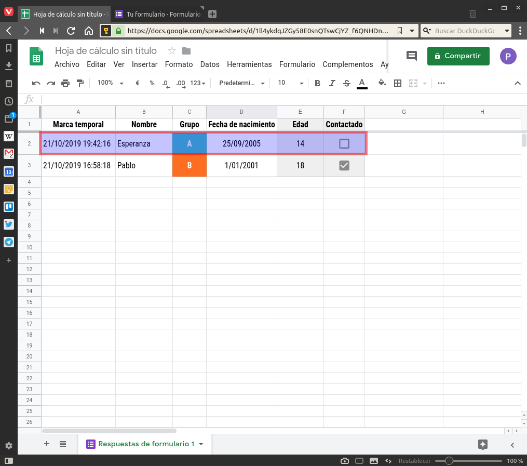Toggle italic formatting
Screen dimensions: 527x466
tap(332, 83)
